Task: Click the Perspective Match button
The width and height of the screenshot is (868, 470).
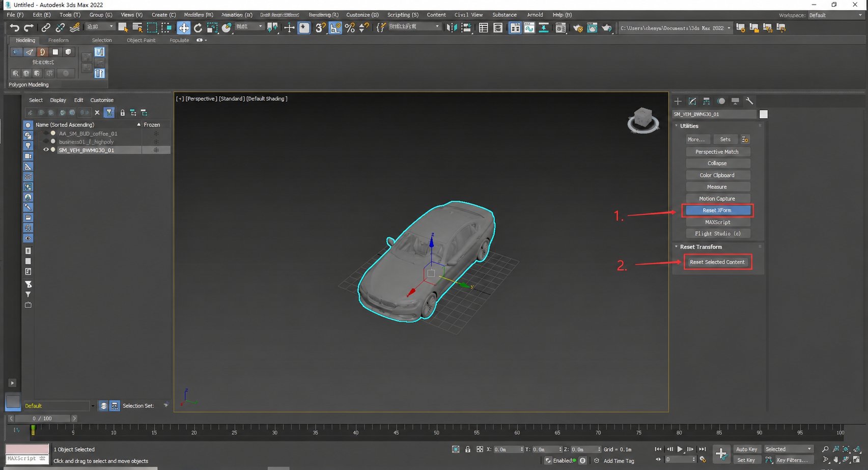Action: [x=718, y=152]
